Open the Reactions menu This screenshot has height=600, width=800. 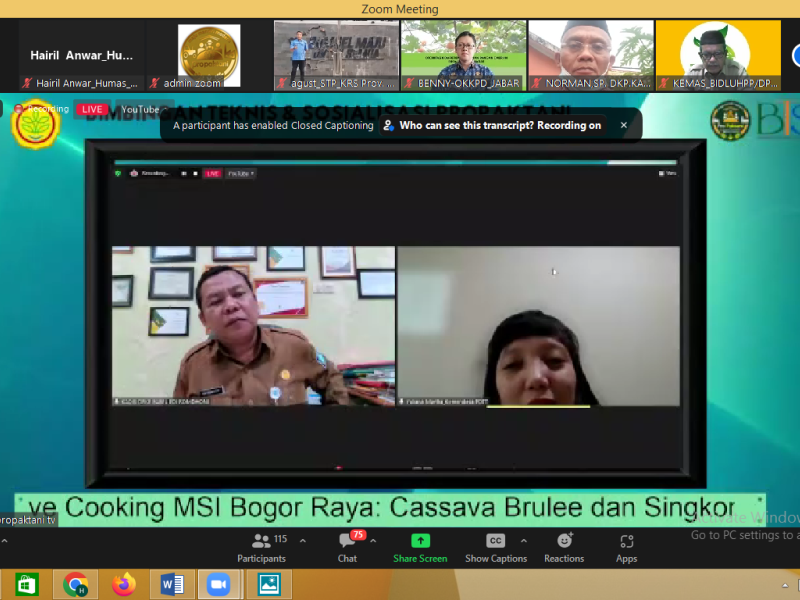[564, 548]
